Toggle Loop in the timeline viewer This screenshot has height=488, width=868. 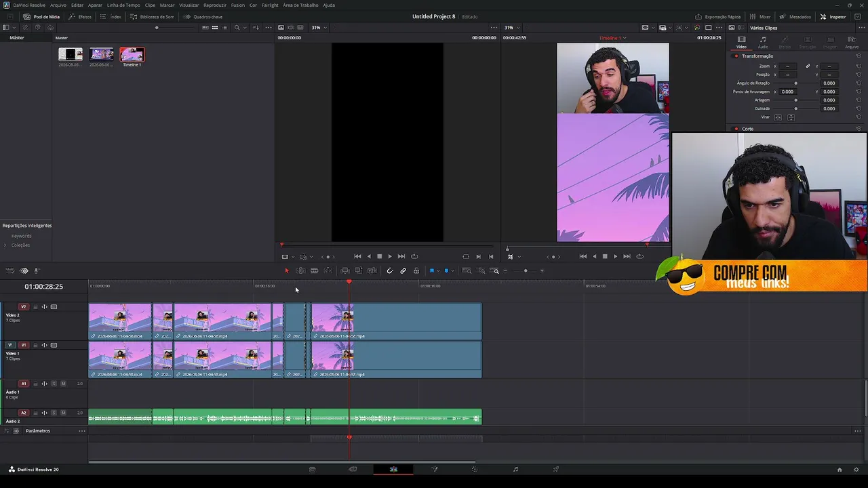[639, 256]
